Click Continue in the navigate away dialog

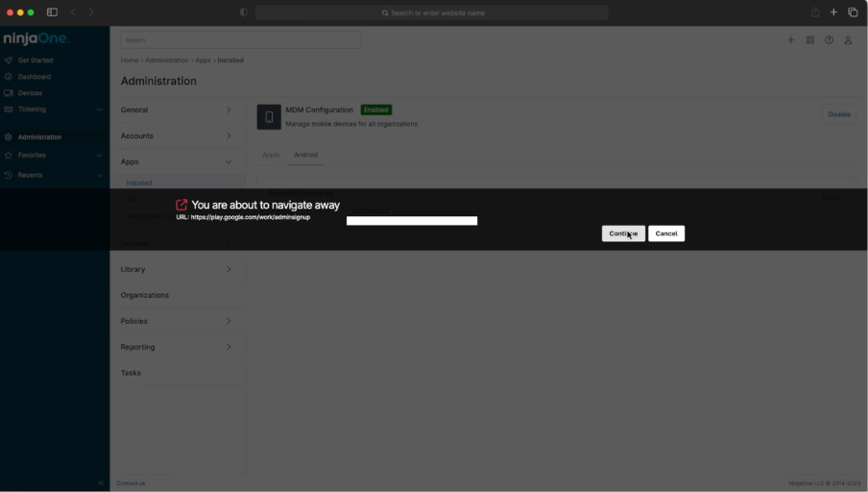click(623, 234)
